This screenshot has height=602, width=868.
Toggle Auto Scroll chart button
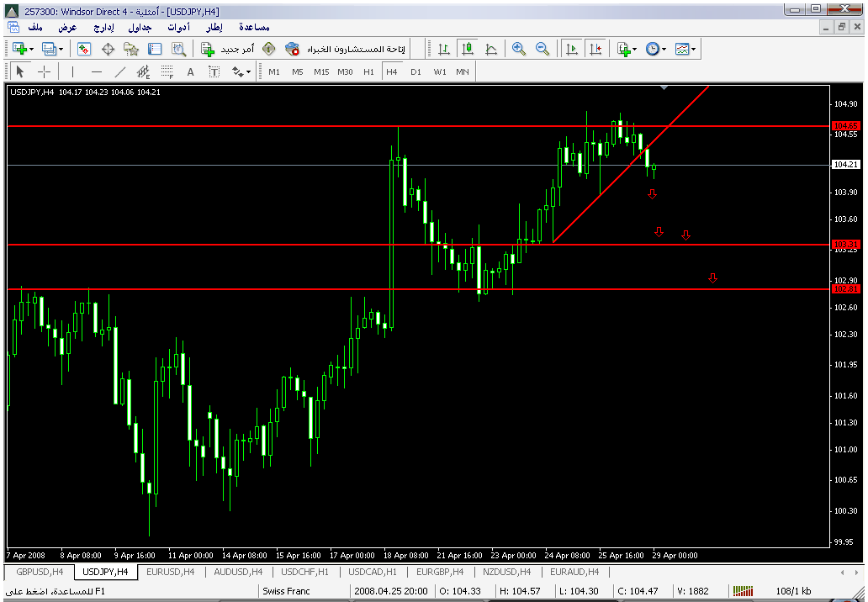[x=572, y=50]
